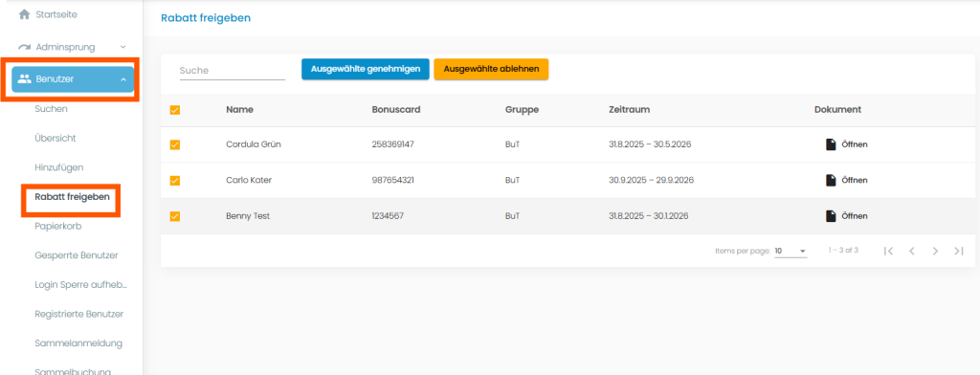This screenshot has height=375, width=980.
Task: Open the document for Carlo Kater via Öffnen
Action: (x=855, y=180)
